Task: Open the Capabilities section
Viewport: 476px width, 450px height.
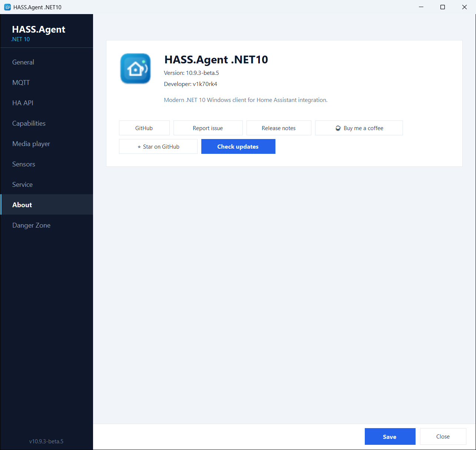Action: tap(47, 123)
